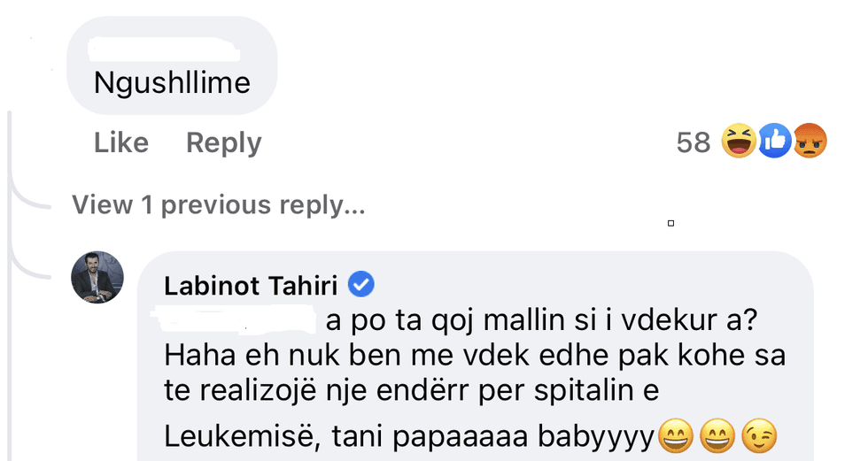The image size is (868, 461).
Task: Click the blue verified badge
Action: point(361,284)
